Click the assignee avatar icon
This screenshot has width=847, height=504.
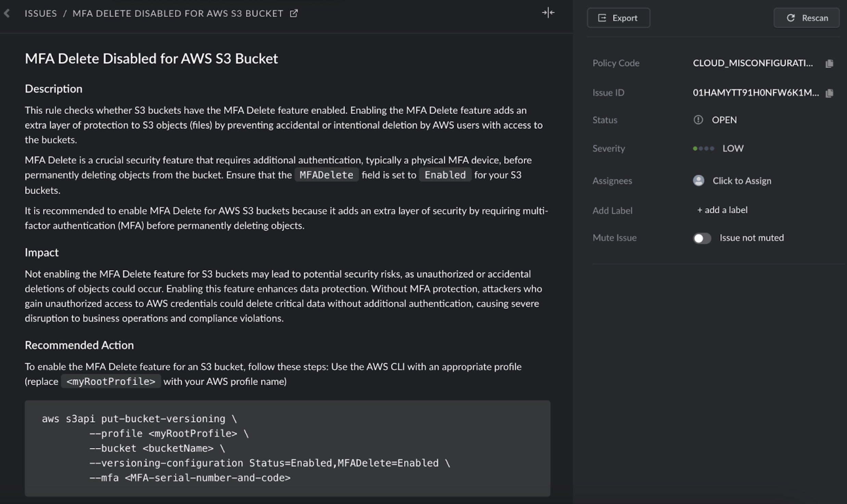pos(698,180)
